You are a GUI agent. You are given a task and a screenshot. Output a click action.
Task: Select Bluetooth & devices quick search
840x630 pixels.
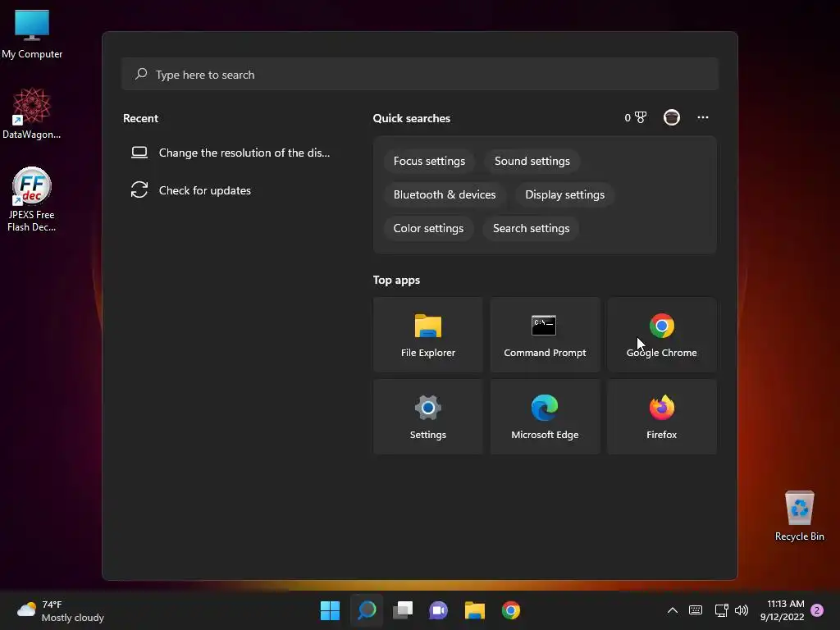444,194
